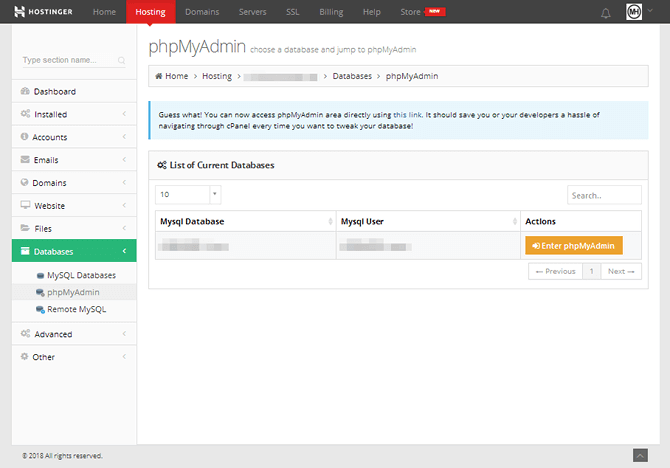670x468 pixels.
Task: Click the Databases archive icon
Action: click(x=25, y=251)
